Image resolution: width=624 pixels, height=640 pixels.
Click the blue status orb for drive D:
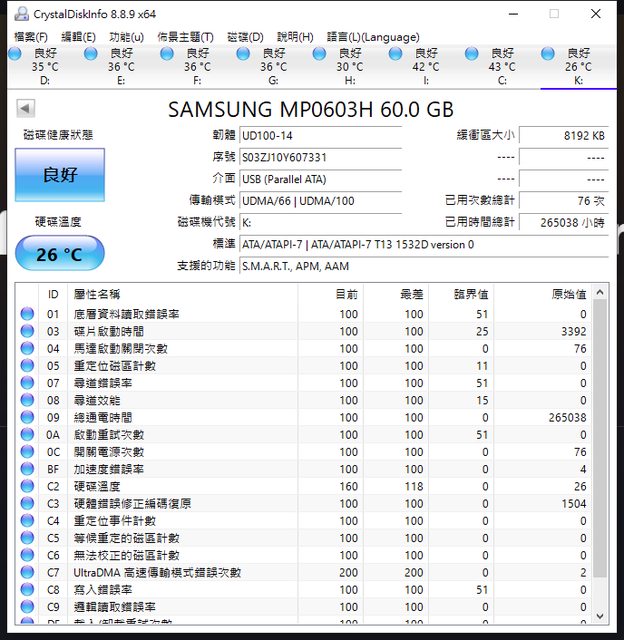(15, 53)
